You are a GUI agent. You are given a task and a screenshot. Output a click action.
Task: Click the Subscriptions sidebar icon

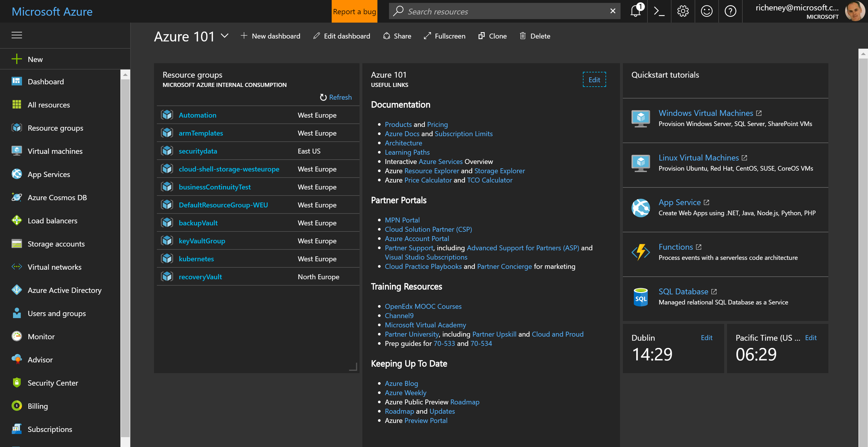click(x=16, y=429)
